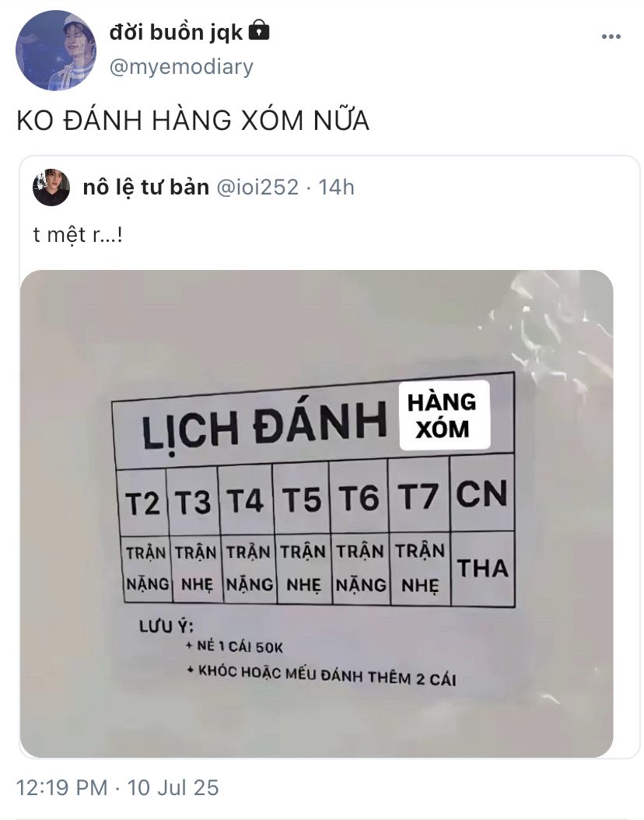Click the tweet text KO ĐÁNH HÀNG XÓM NỮA
The width and height of the screenshot is (644, 820).
tap(194, 121)
